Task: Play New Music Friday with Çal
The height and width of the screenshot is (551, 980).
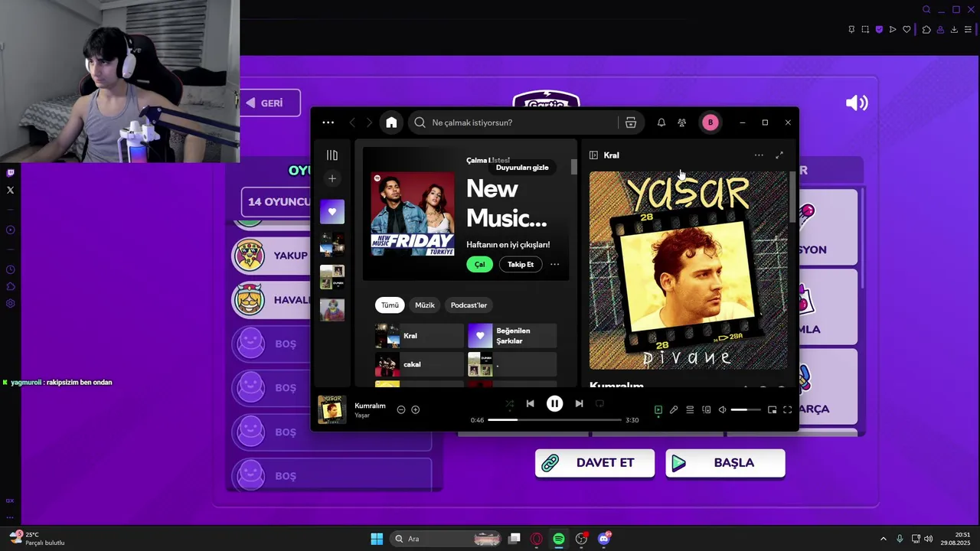Action: coord(479,264)
